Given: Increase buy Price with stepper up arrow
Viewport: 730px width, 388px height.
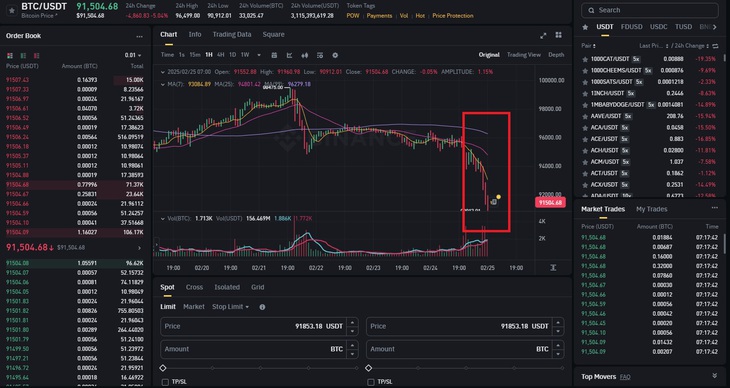Looking at the screenshot, I should point(353,322).
